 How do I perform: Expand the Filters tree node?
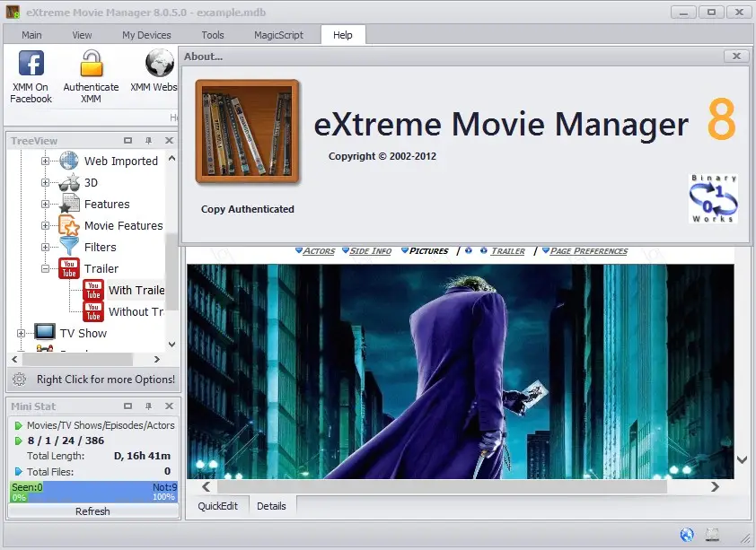45,247
